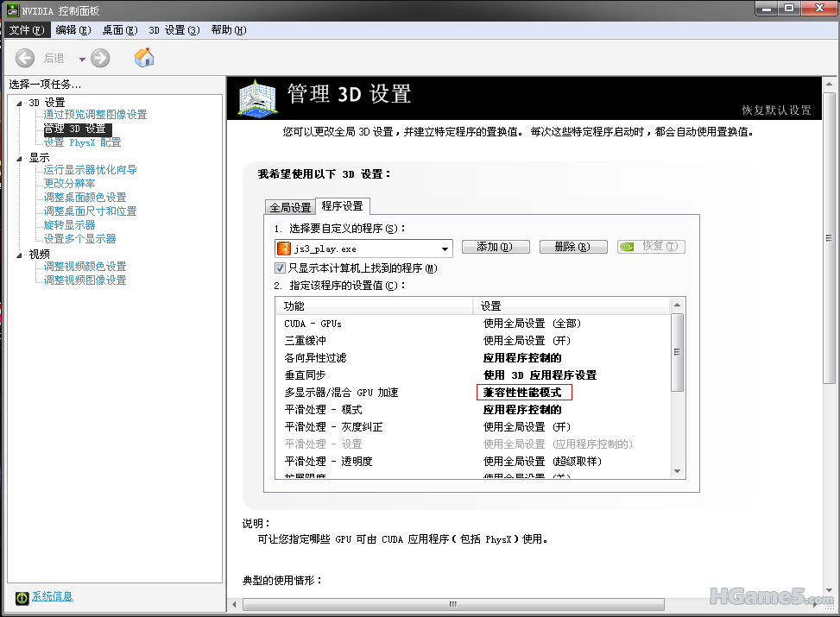Open 更改分辨率 tree item
Image resolution: width=840 pixels, height=617 pixels.
pyautogui.click(x=69, y=184)
